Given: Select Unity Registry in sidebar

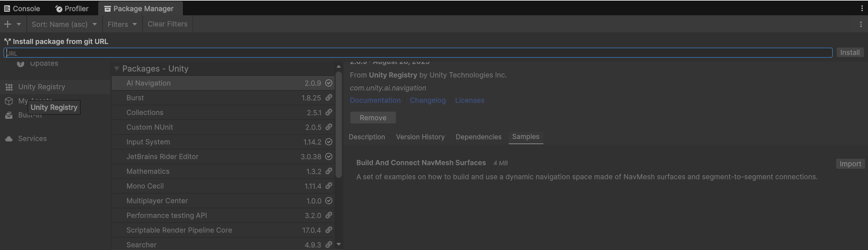Looking at the screenshot, I should click(55, 86).
